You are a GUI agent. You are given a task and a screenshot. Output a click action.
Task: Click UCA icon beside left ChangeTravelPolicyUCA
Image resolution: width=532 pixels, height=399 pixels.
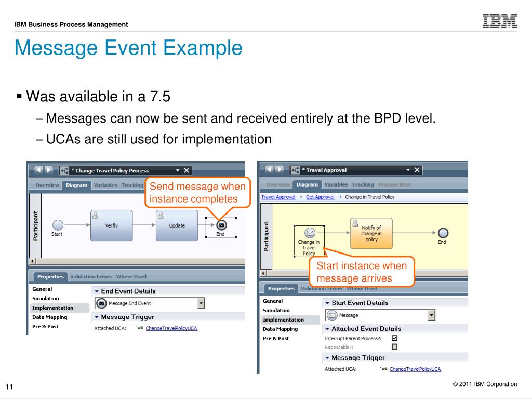click(140, 328)
